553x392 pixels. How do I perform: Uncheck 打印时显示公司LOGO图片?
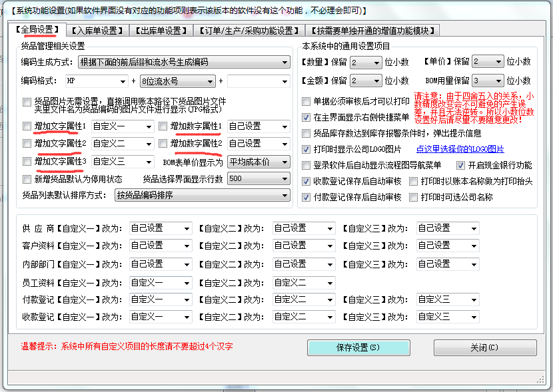306,149
